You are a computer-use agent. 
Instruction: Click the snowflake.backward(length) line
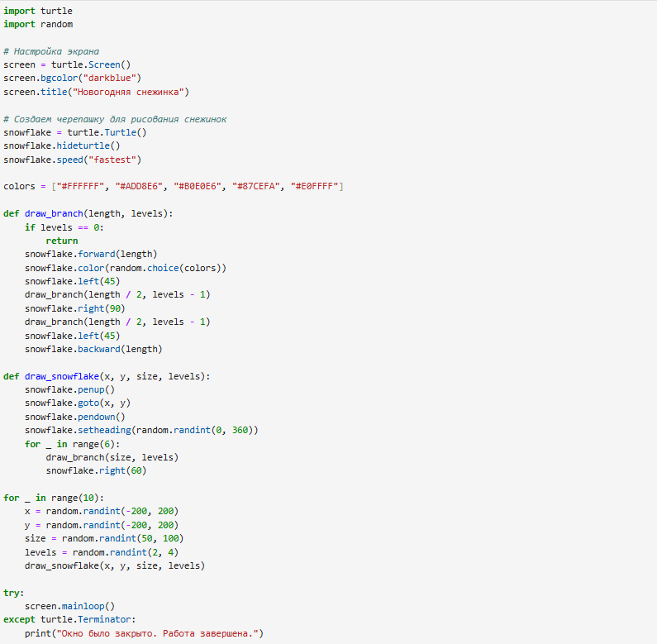click(x=93, y=349)
